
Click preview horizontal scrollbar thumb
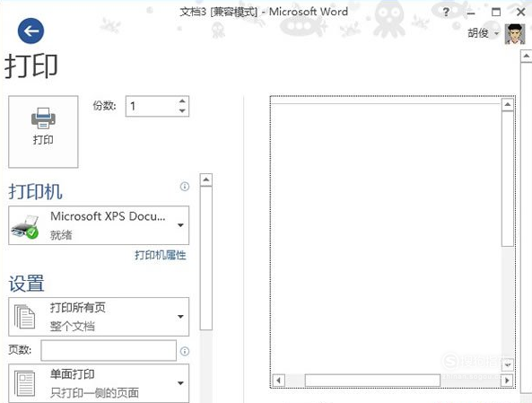click(x=372, y=381)
